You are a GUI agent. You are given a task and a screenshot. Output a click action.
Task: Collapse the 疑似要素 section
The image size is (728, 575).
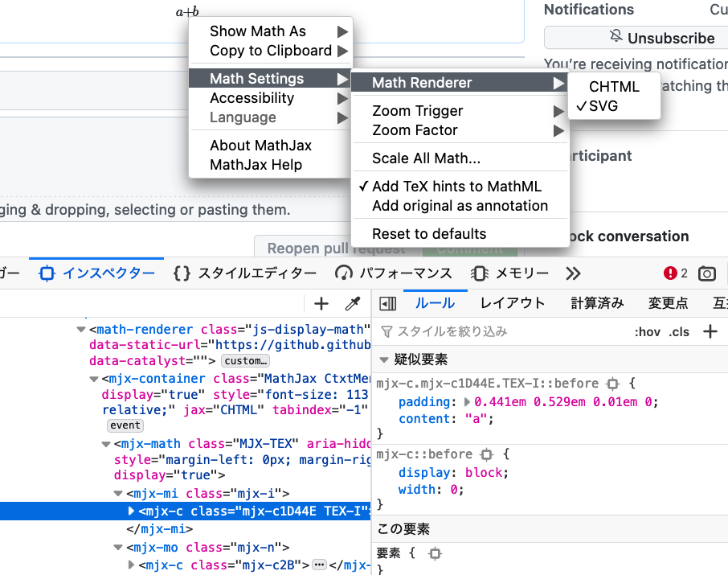[x=384, y=359]
